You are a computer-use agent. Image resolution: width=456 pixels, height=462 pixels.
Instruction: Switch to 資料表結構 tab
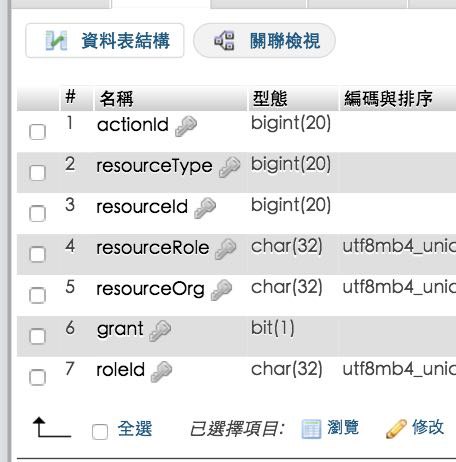[105, 41]
